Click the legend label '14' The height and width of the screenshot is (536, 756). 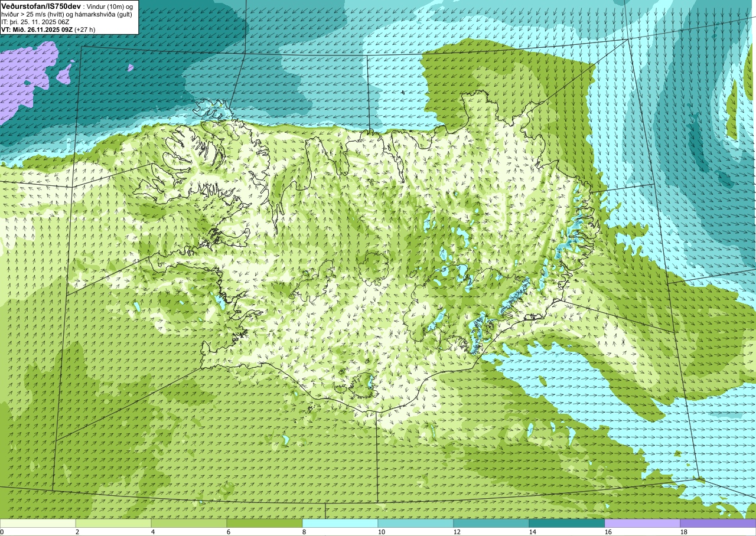(x=533, y=532)
